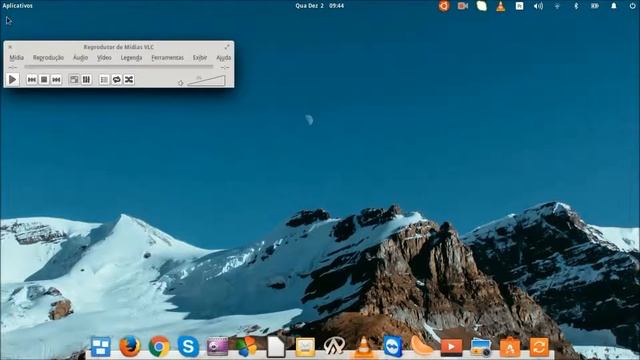Click the remaining time label in VLC
Screen dimensions: 640x360
click(225, 67)
